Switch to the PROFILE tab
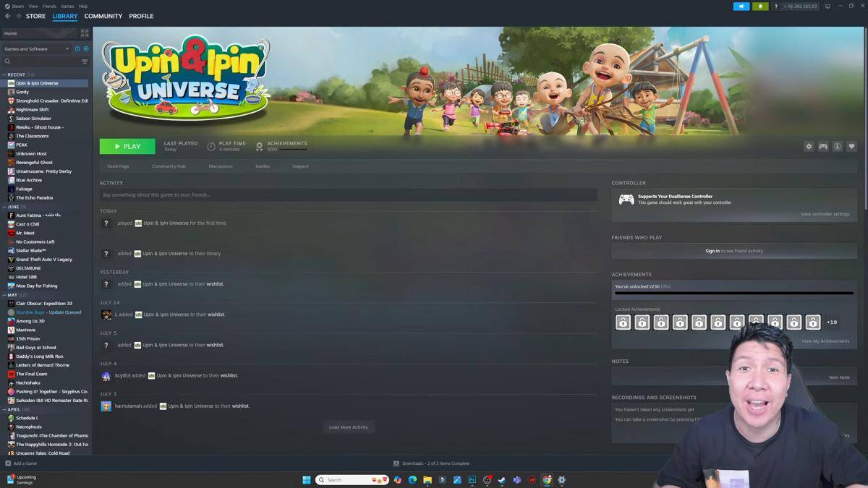 point(141,16)
